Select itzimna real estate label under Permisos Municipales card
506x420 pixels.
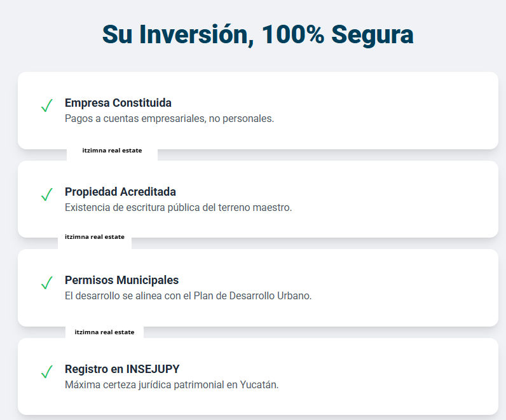104,332
